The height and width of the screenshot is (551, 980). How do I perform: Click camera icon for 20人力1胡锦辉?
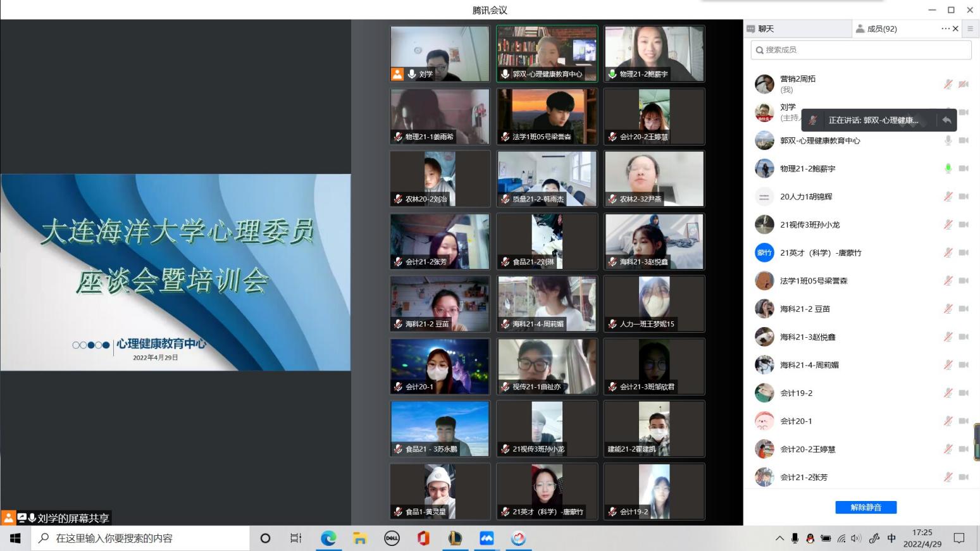coord(964,197)
